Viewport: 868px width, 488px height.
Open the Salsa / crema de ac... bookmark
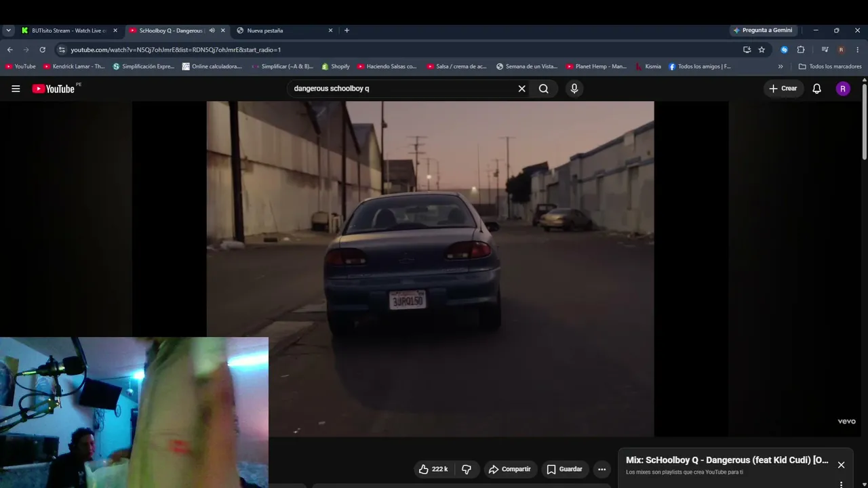[x=457, y=66]
